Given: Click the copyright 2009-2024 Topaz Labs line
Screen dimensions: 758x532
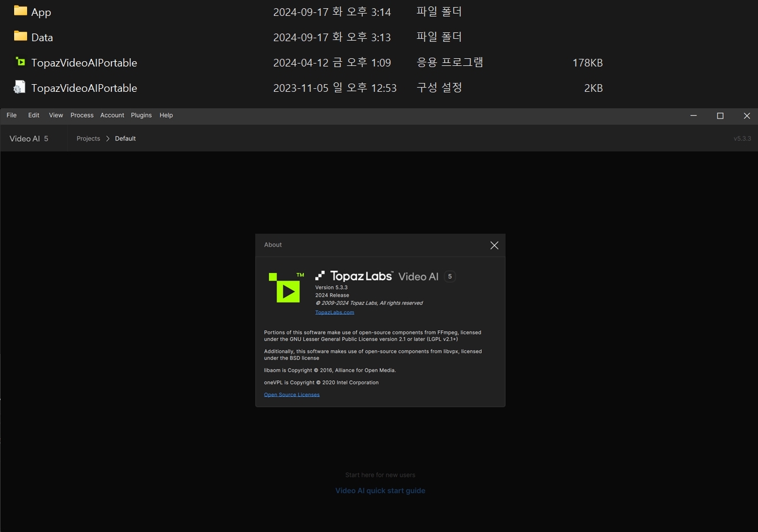Looking at the screenshot, I should [x=369, y=303].
